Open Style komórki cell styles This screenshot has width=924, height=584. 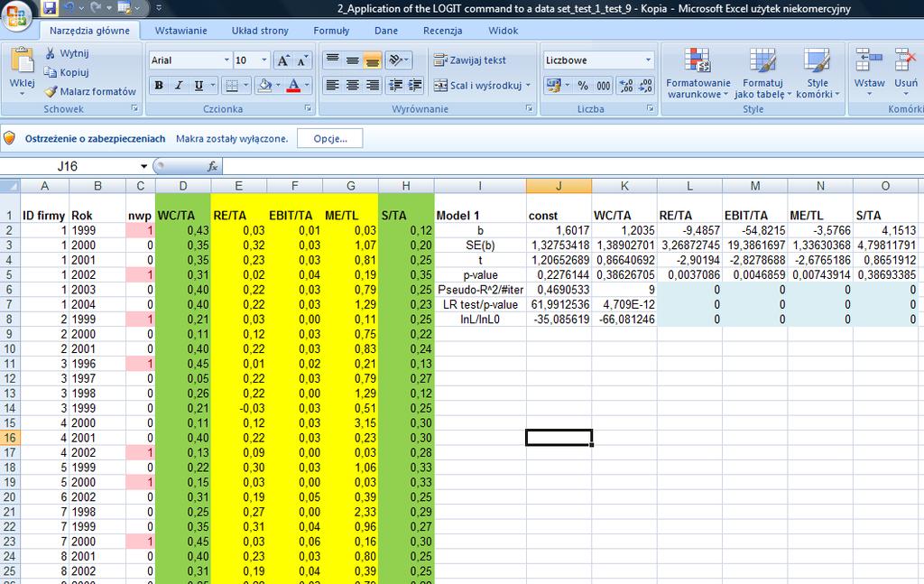(x=817, y=72)
